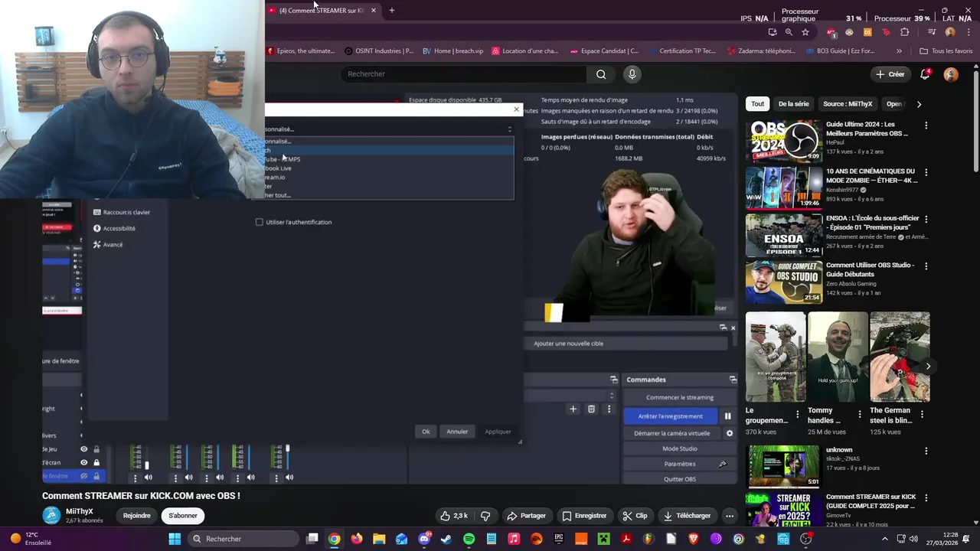Open options for first audio mixer channel
The height and width of the screenshot is (551, 980).
click(x=136, y=478)
